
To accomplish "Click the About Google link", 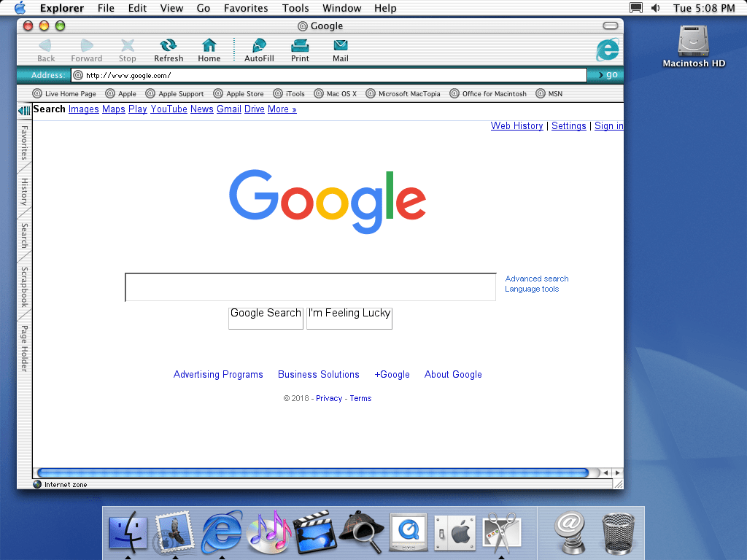I will (x=453, y=374).
